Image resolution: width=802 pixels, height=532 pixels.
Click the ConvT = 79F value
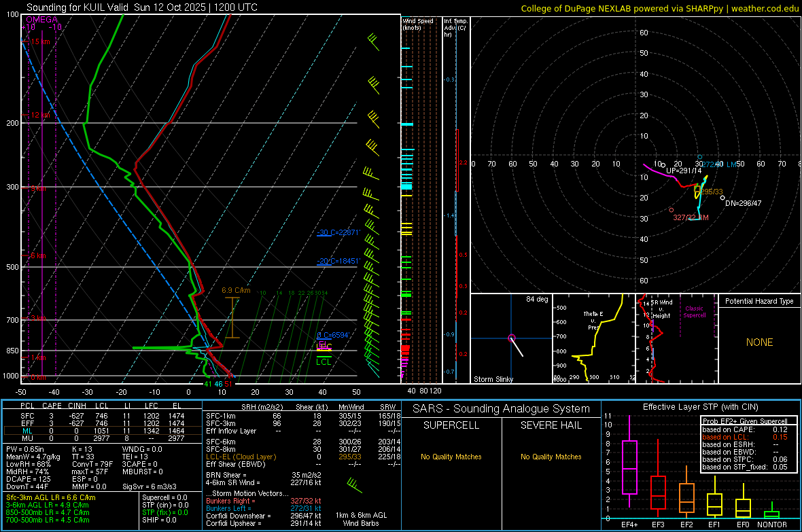click(x=92, y=464)
